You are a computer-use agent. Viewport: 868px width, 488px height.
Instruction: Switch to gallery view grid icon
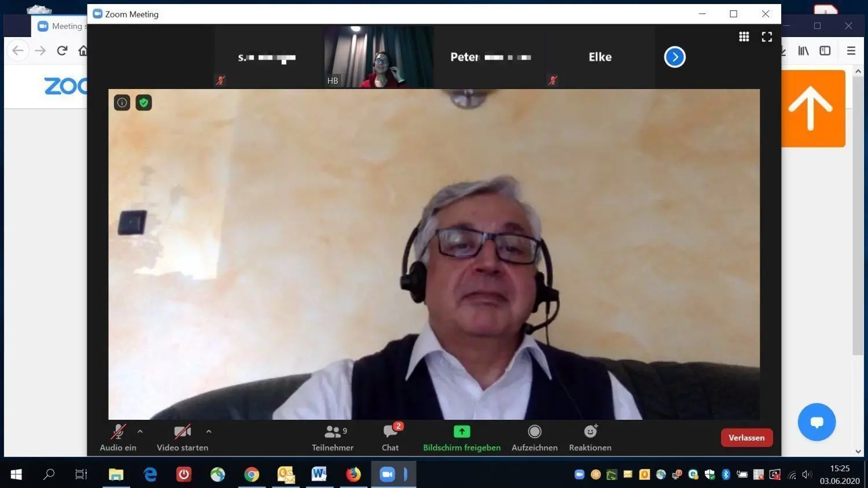click(x=744, y=37)
